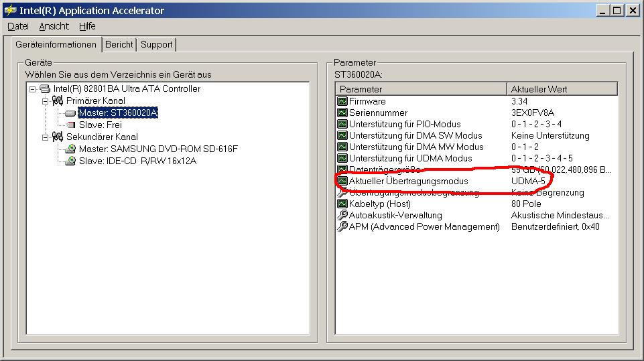Select Kabeltyp (Host) row label
The height and width of the screenshot is (361, 644).
380,204
